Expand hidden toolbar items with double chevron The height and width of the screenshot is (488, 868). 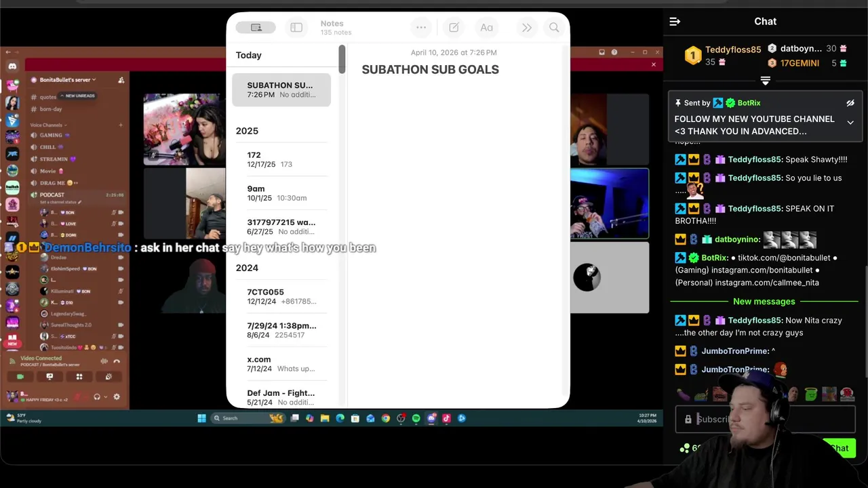pyautogui.click(x=527, y=28)
